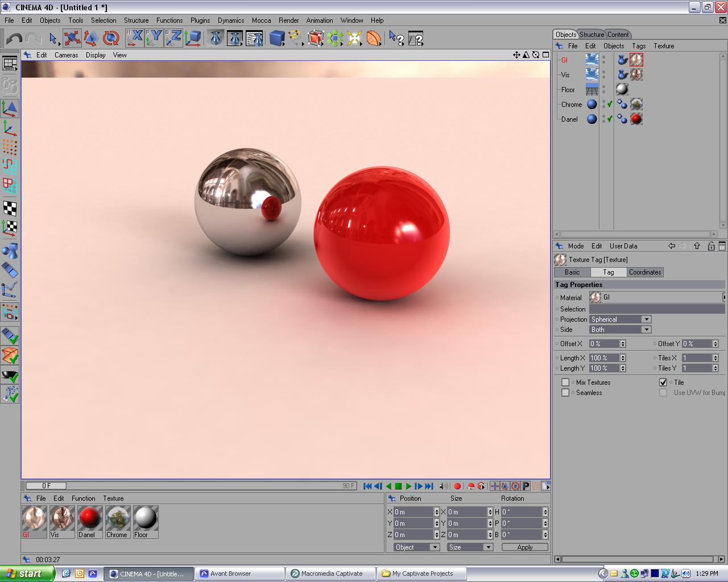This screenshot has height=582, width=728.
Task: Enable the Mix Textures checkbox
Action: point(565,382)
